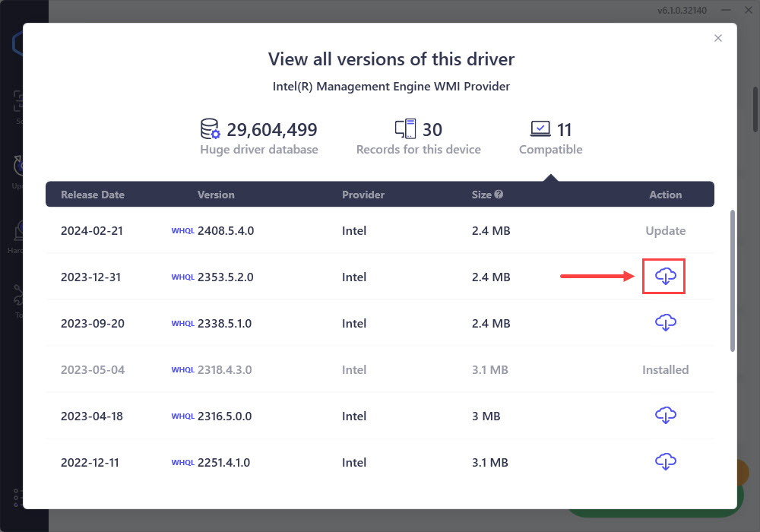
Task: Click the Size column help icon
Action: 499,195
